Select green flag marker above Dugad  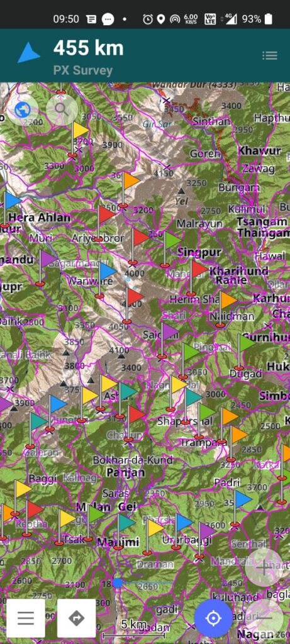(245, 352)
